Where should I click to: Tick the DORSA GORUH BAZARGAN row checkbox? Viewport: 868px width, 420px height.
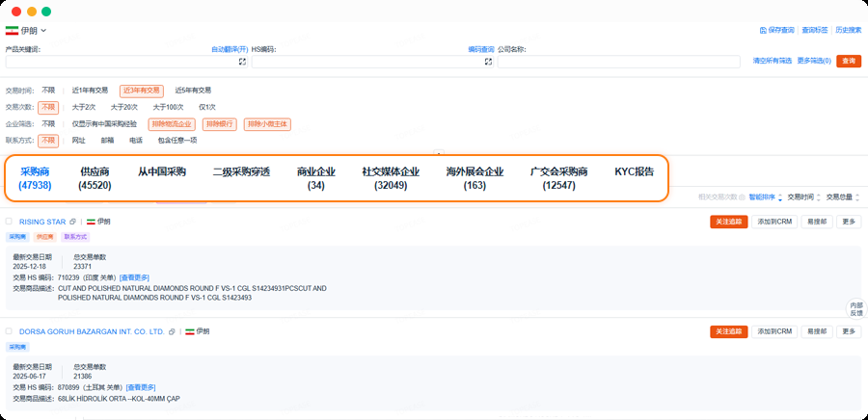(10, 331)
